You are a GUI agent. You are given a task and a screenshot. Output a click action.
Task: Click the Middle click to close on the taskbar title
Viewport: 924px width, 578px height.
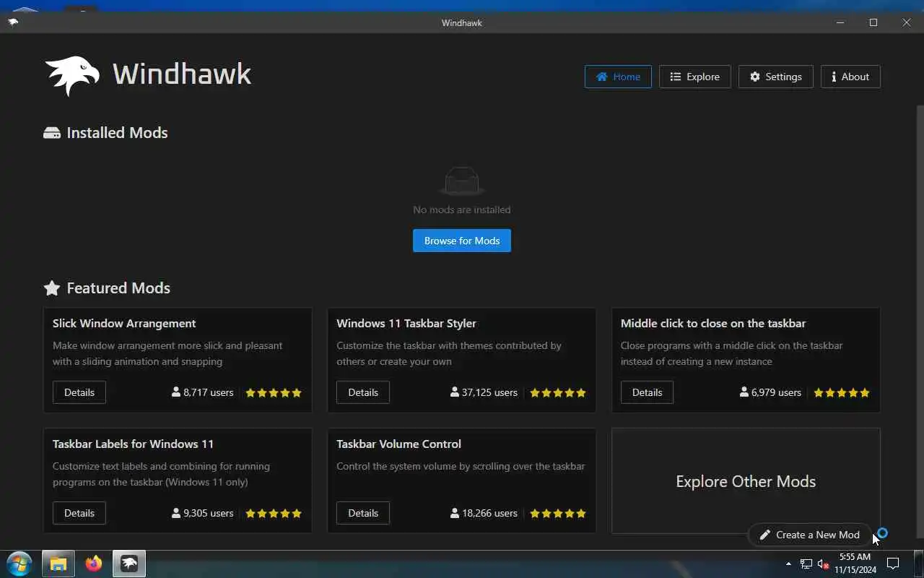(x=713, y=323)
